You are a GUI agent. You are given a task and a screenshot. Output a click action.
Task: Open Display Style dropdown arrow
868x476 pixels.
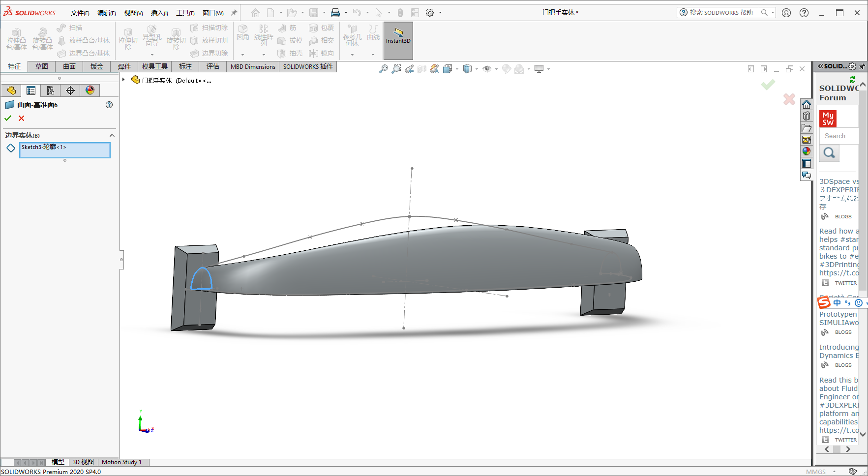click(477, 69)
